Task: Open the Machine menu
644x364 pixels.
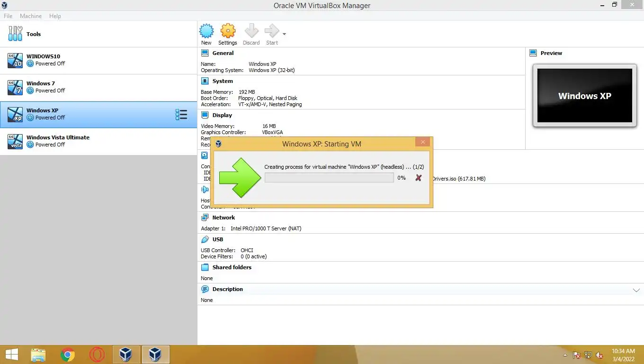Action: click(31, 16)
